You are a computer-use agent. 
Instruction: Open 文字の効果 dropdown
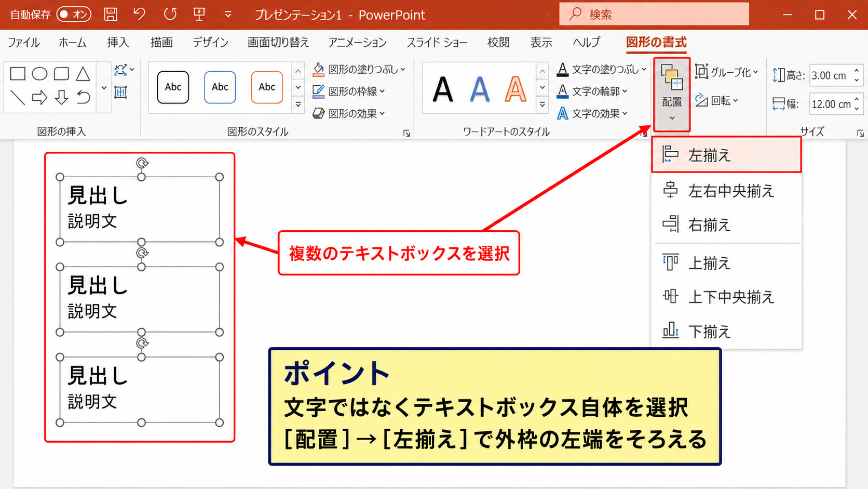(592, 113)
